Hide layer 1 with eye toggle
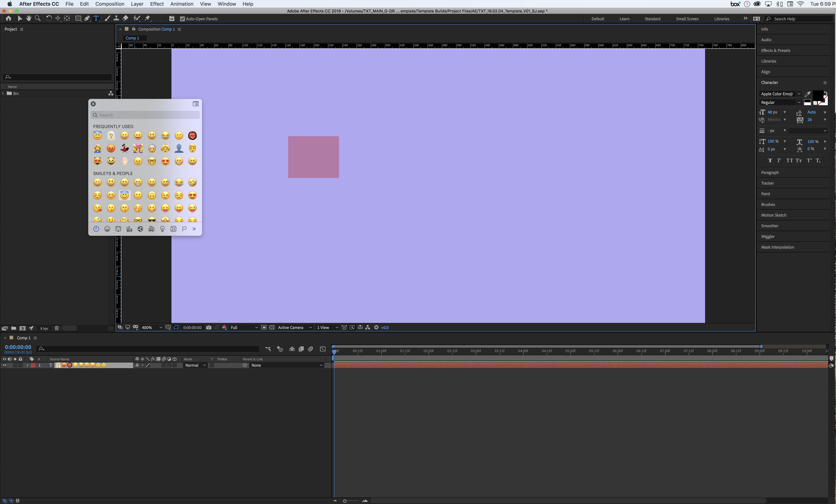This screenshot has height=504, width=836. point(4,365)
